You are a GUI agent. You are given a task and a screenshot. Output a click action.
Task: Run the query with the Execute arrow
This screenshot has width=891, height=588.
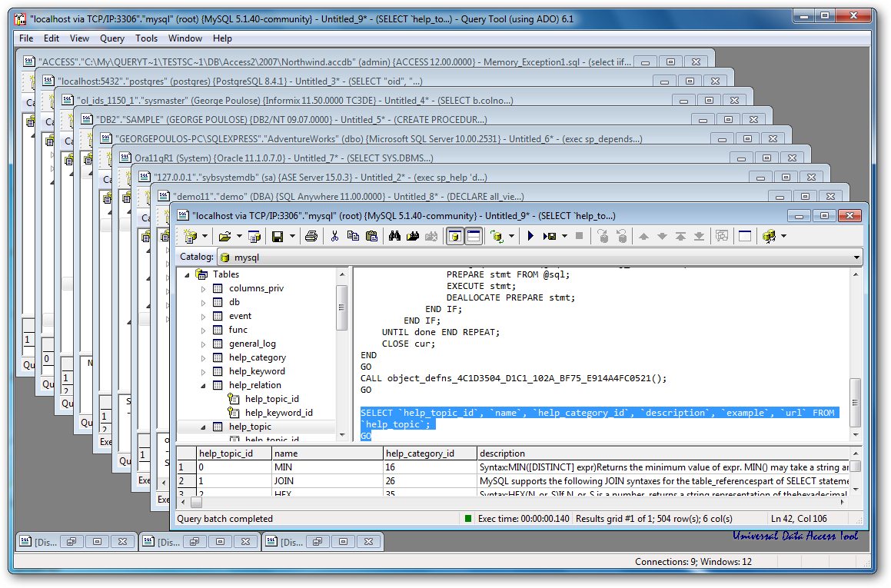click(x=531, y=236)
